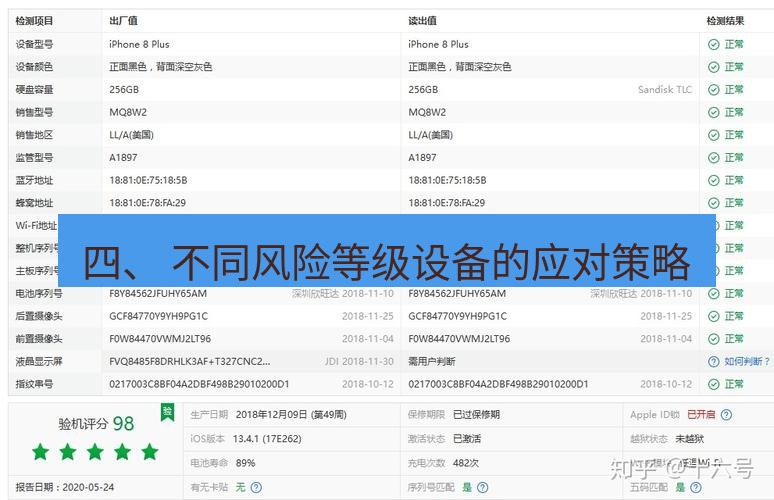774x500 pixels.
Task: Click green check icon in 设备颜色 row
Action: [713, 67]
